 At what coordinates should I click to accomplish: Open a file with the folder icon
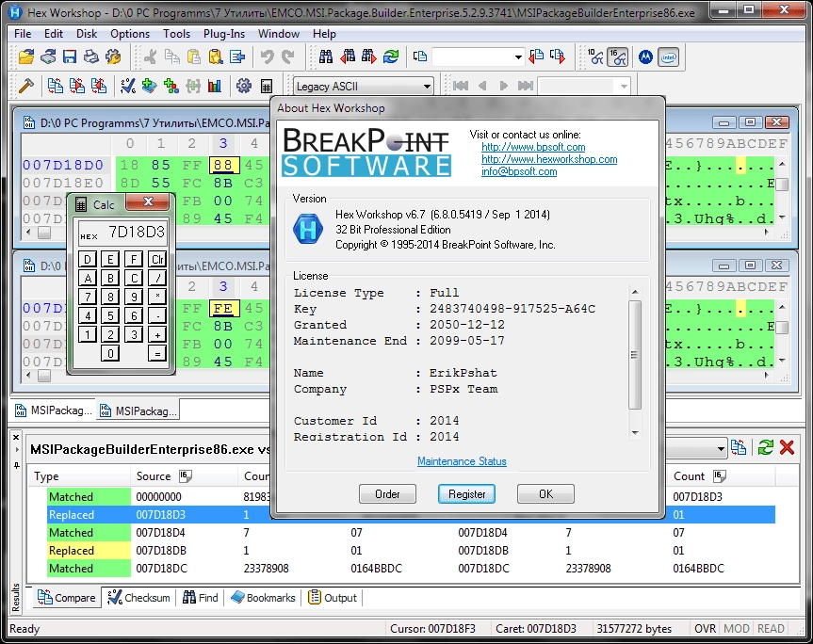26,56
